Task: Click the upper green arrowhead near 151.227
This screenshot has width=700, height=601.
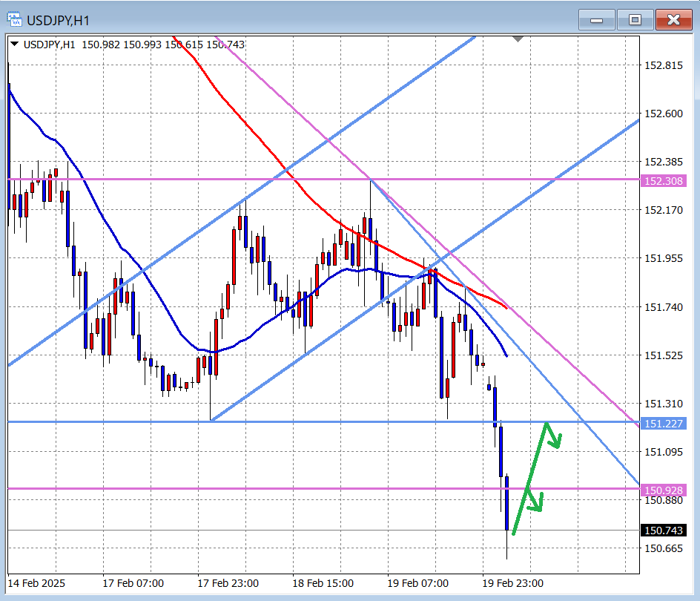Action: tap(553, 439)
